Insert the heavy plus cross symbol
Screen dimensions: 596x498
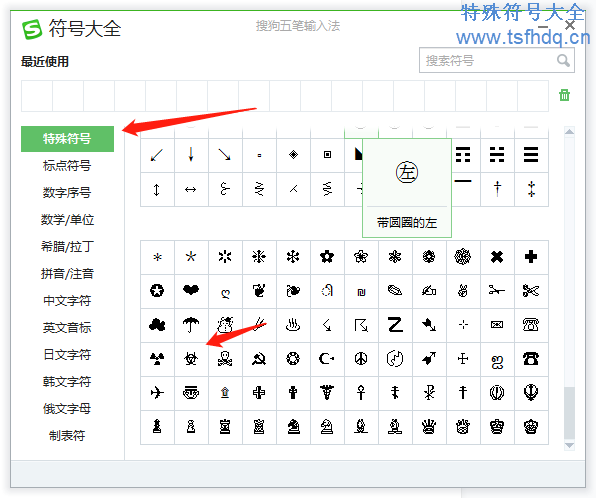(x=531, y=257)
